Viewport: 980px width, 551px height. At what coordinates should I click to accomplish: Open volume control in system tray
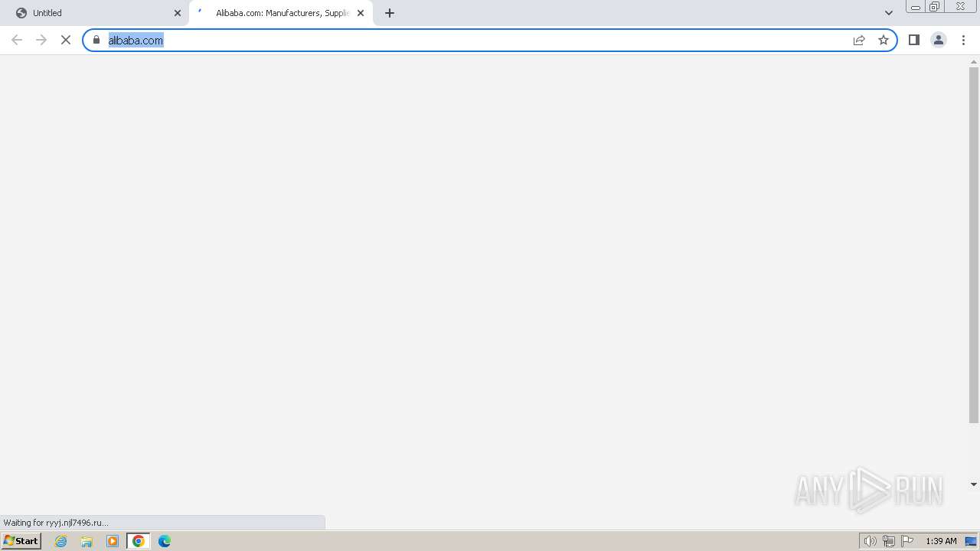[870, 541]
